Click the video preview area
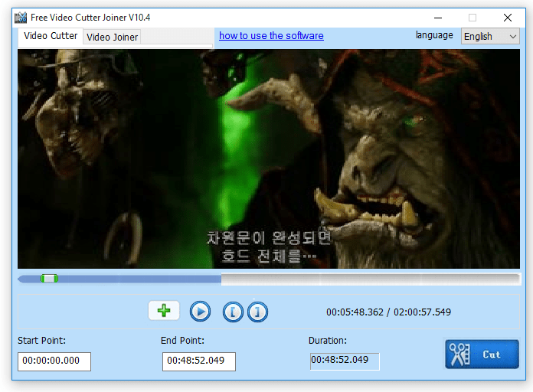Viewport: 533px width, 392px height. [269, 158]
